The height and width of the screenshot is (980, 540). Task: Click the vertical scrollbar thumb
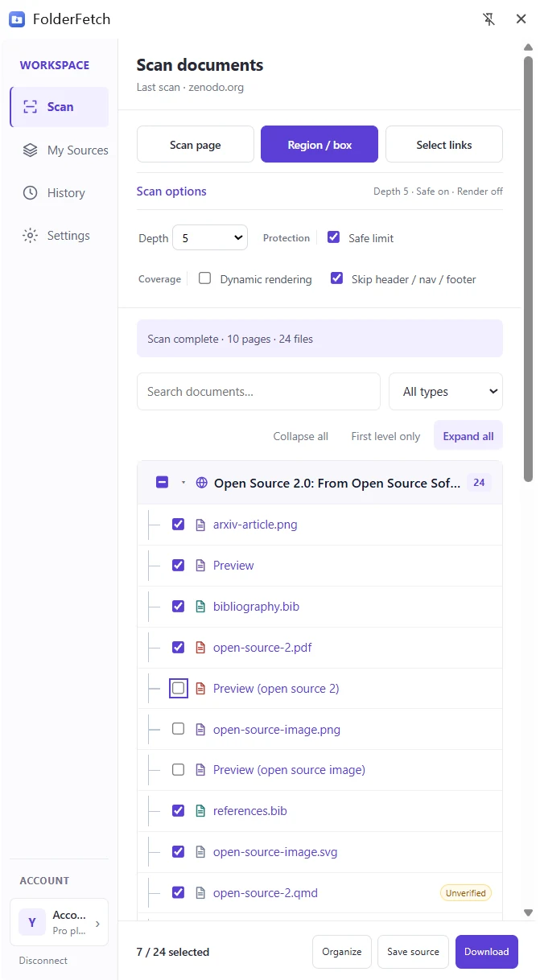click(x=529, y=270)
